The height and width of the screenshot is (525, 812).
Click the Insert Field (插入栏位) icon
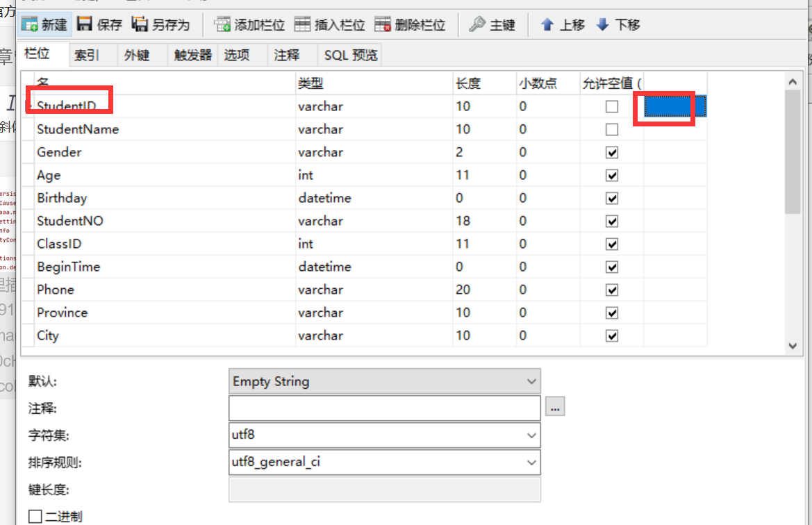(x=302, y=24)
